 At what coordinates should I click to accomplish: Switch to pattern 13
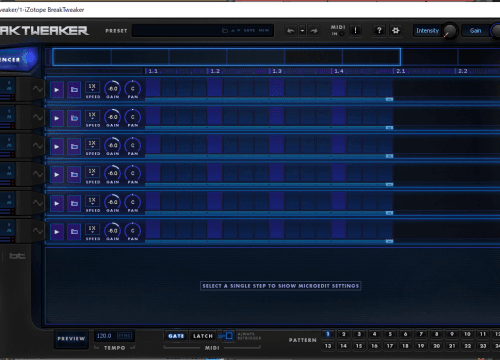(328, 346)
